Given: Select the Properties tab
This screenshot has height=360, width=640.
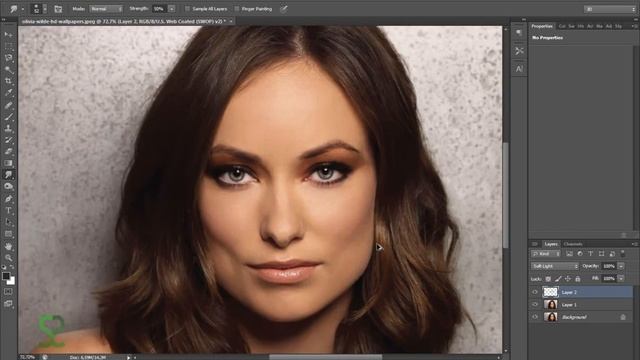Looking at the screenshot, I should 542,26.
